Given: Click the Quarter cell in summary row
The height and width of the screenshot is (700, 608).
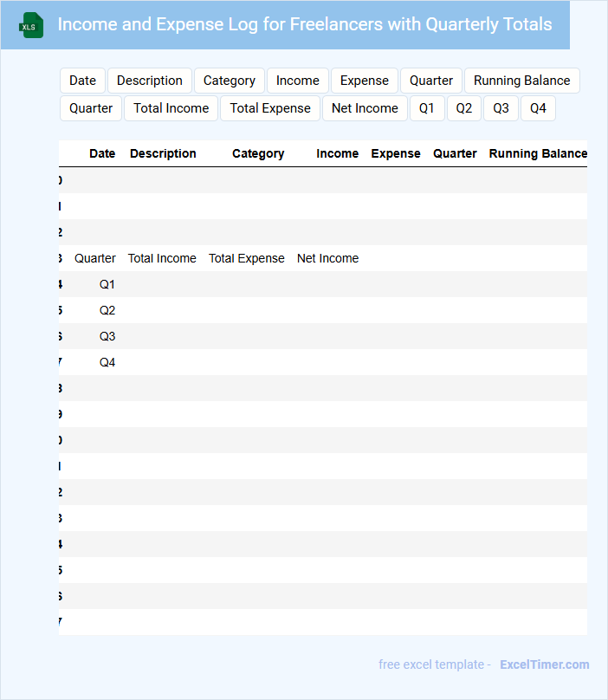Looking at the screenshot, I should 95,258.
